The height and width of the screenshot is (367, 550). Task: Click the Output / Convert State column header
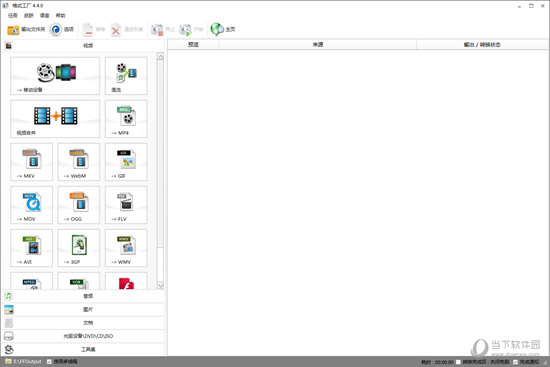pos(482,45)
